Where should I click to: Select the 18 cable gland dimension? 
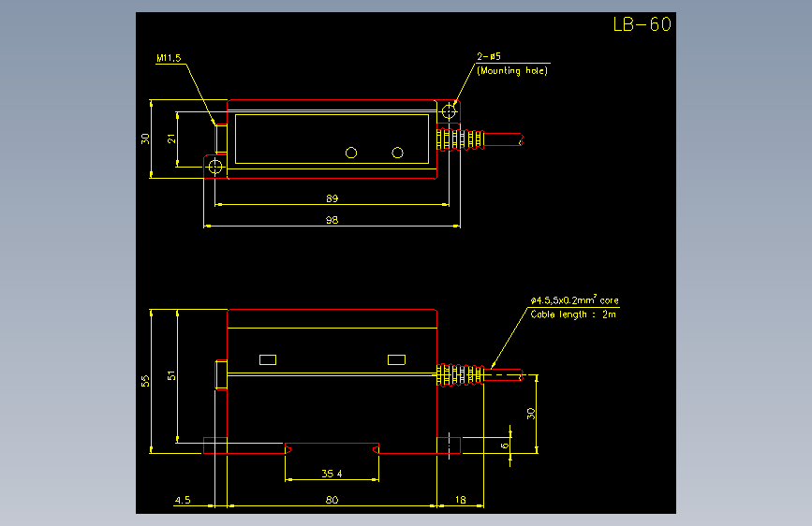pyautogui.click(x=461, y=500)
